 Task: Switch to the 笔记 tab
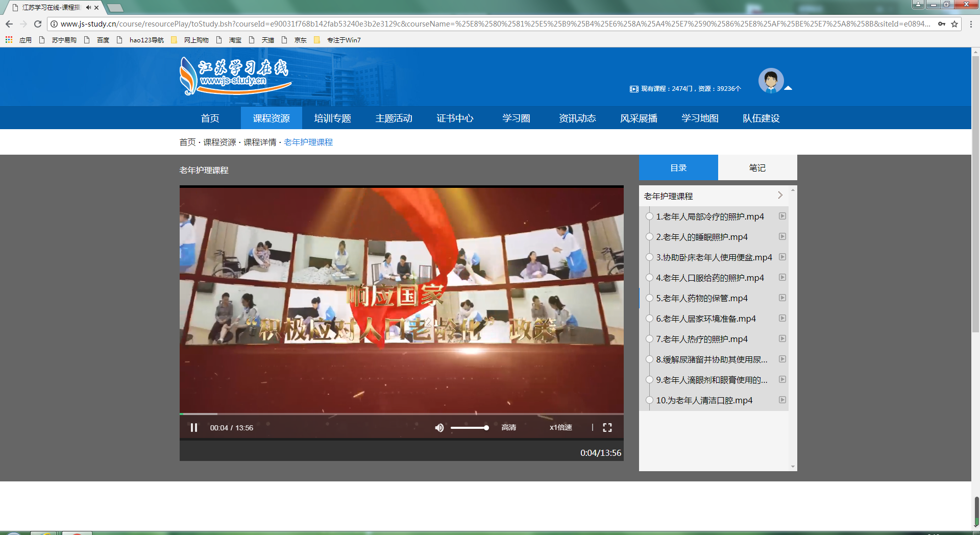(x=757, y=168)
